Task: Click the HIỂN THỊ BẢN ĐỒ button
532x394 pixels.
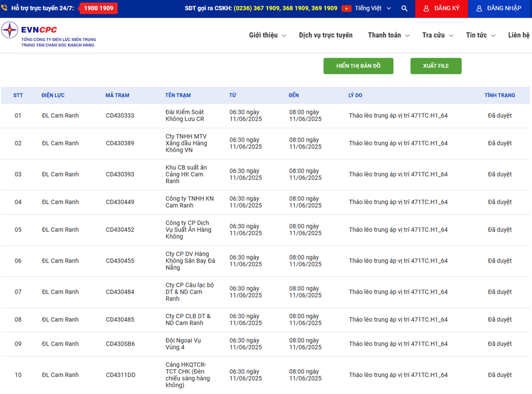Action: pyautogui.click(x=358, y=66)
